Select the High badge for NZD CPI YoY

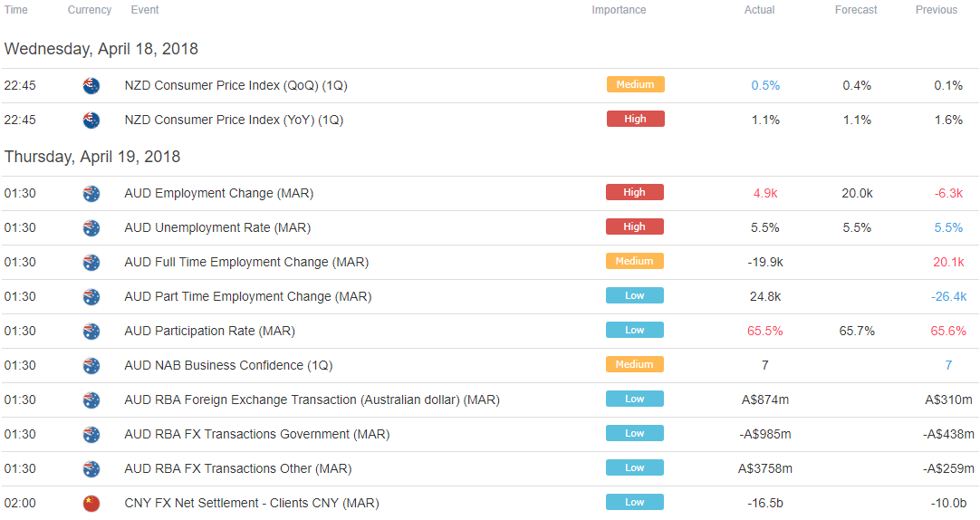(635, 119)
